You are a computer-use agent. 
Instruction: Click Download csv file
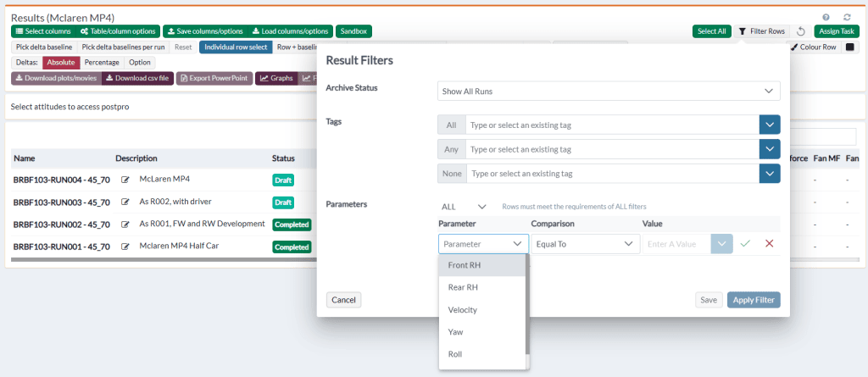coord(138,78)
